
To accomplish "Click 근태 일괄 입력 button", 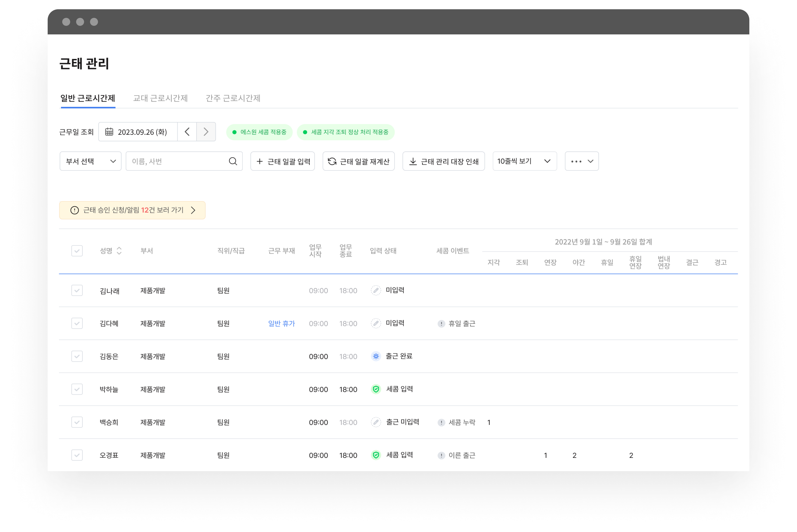I will pyautogui.click(x=282, y=161).
